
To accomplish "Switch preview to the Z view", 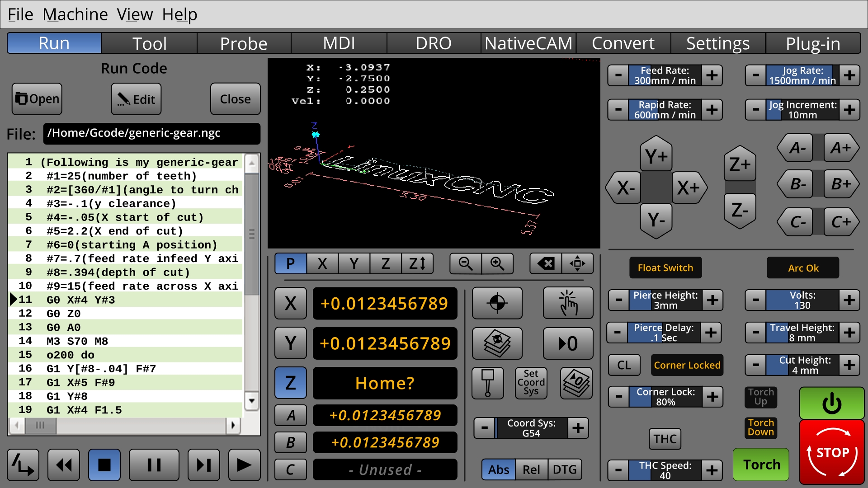I will click(386, 263).
